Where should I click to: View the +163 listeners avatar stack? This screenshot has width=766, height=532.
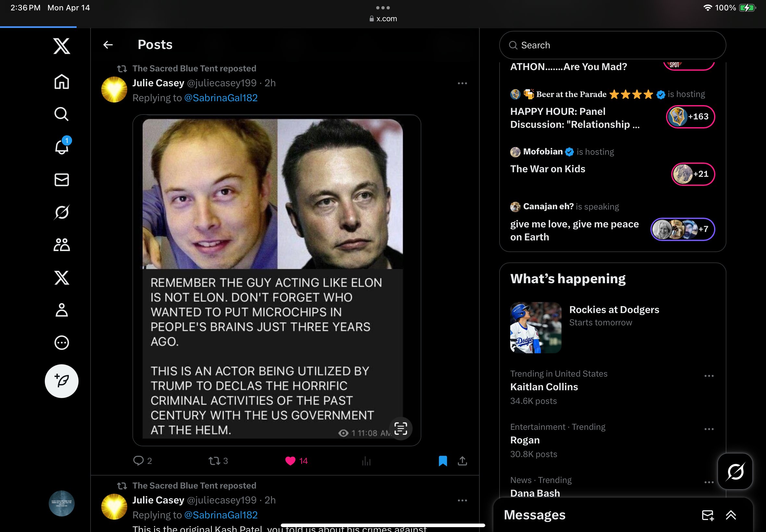click(x=691, y=117)
